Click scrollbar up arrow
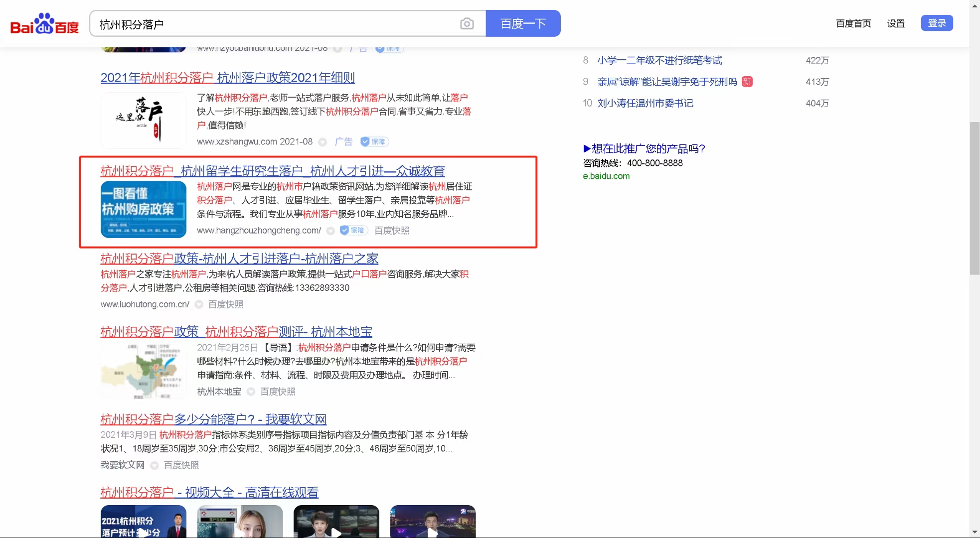This screenshot has height=538, width=980. (975, 5)
